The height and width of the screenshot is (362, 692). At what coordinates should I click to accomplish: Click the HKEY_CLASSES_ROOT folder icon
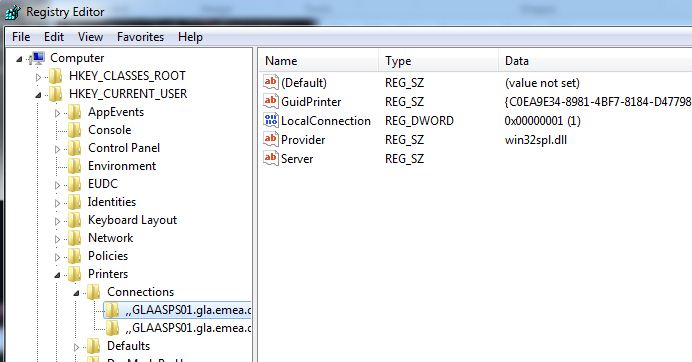click(56, 76)
